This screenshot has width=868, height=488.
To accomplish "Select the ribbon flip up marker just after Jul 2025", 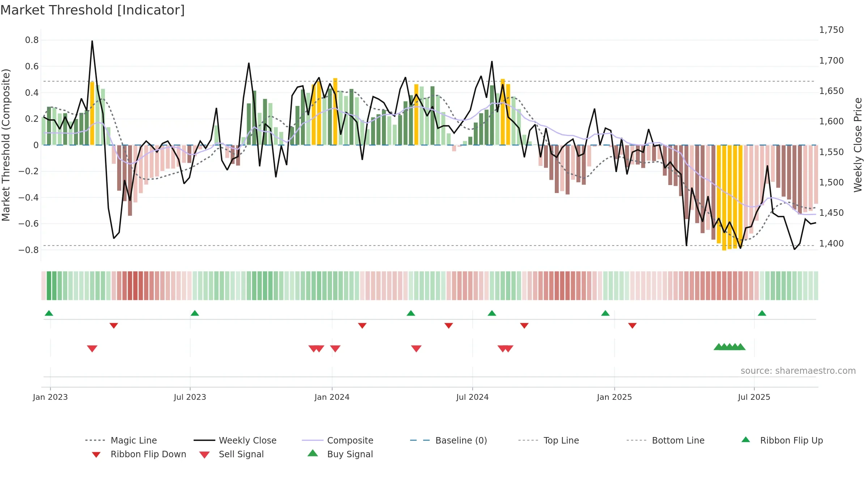I will point(762,313).
